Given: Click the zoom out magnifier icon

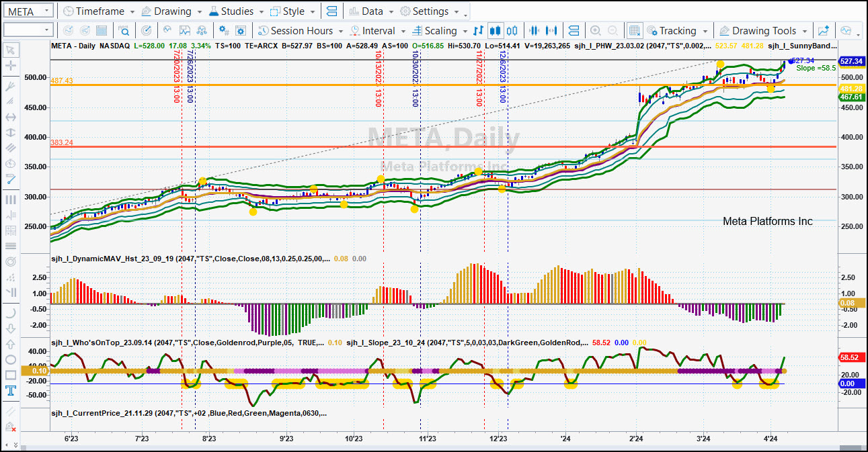Looking at the screenshot, I should coord(613,31).
